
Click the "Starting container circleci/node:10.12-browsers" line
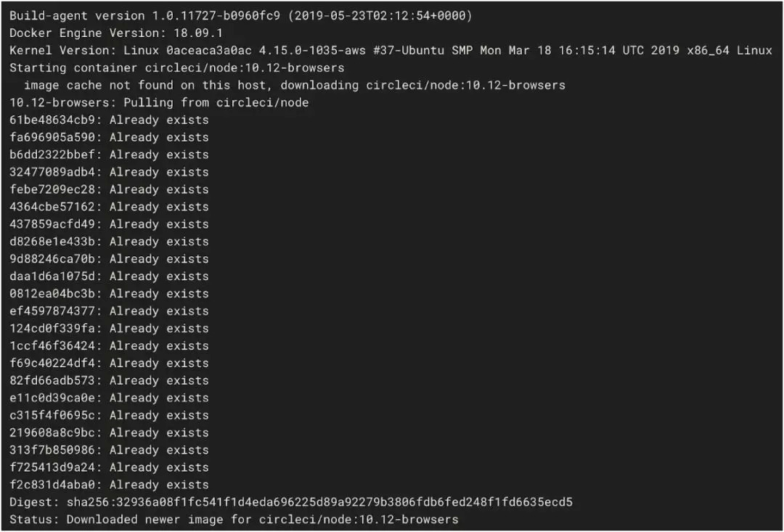(x=177, y=67)
